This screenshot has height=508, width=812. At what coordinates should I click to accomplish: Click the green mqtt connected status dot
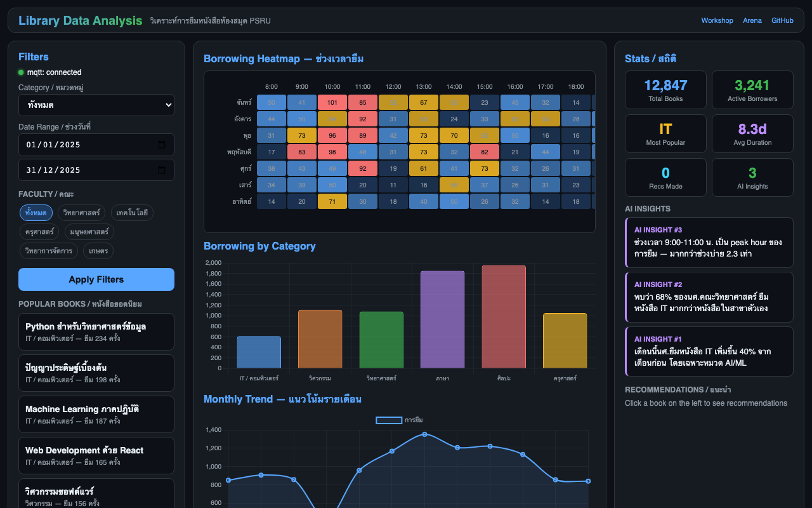coord(21,72)
